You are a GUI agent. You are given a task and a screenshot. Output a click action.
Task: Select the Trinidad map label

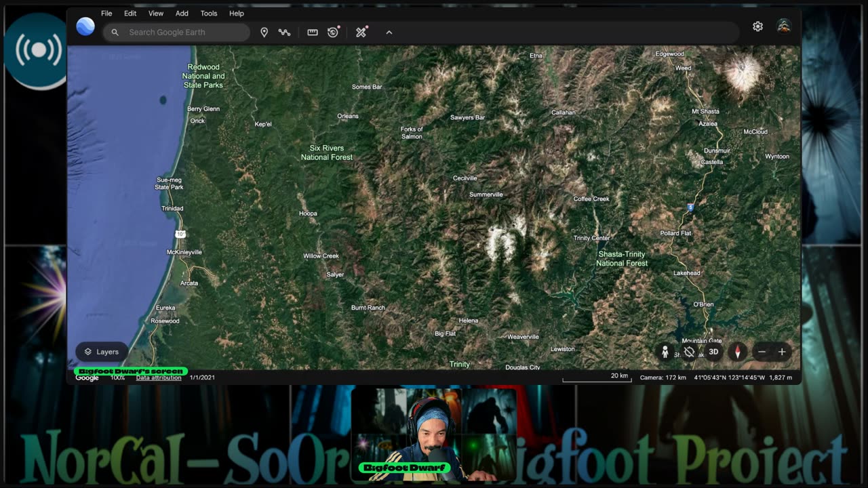point(172,209)
